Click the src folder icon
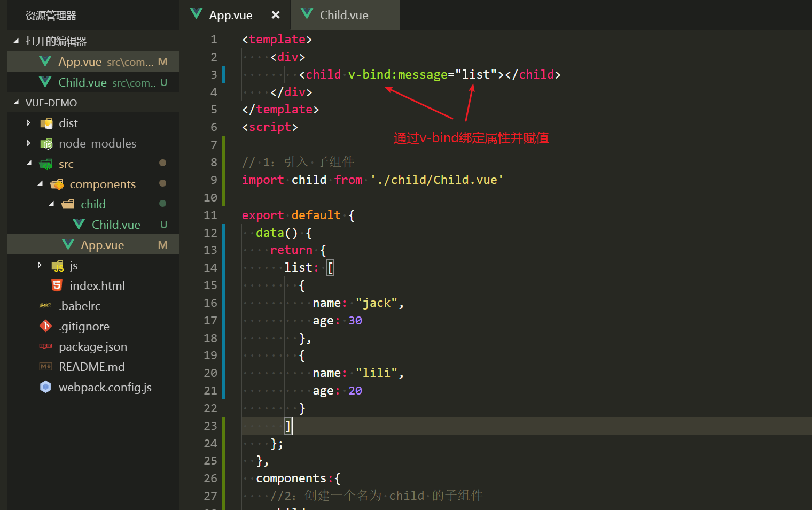The width and height of the screenshot is (812, 510). point(46,164)
